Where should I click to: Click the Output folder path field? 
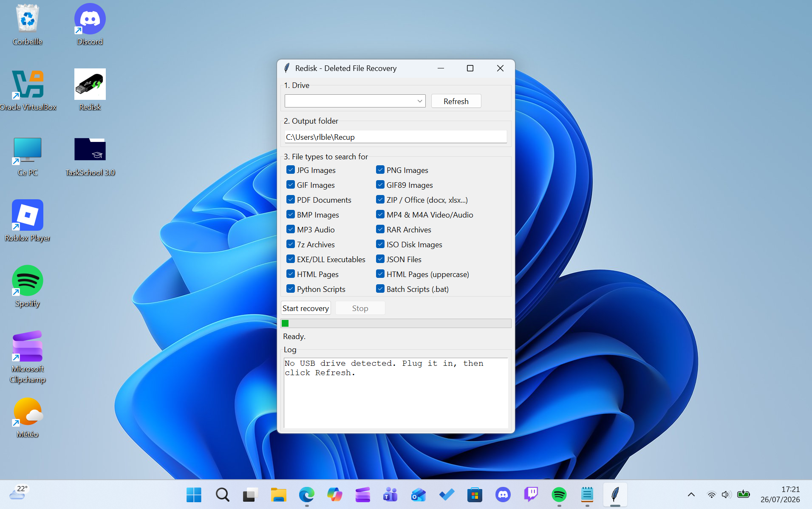[x=396, y=137]
